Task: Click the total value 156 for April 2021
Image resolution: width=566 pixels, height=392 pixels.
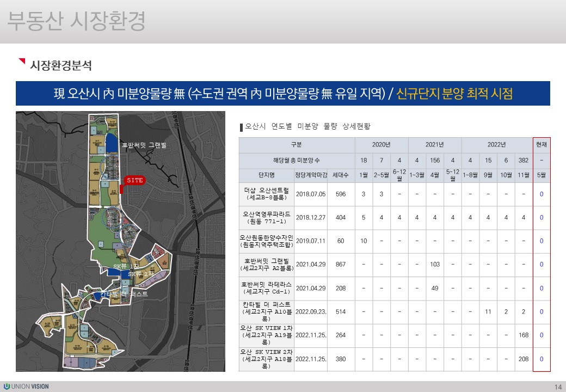Action: pos(435,160)
